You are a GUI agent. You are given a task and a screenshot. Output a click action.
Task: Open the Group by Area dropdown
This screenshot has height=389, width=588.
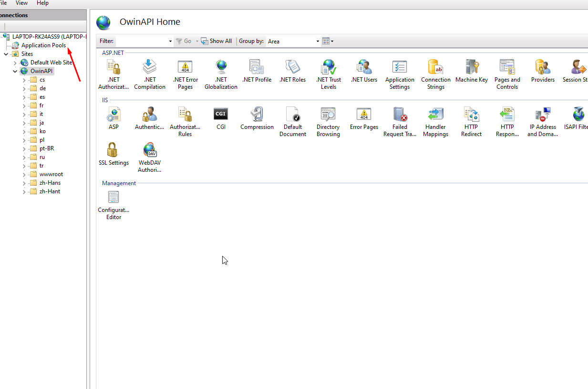pos(318,41)
